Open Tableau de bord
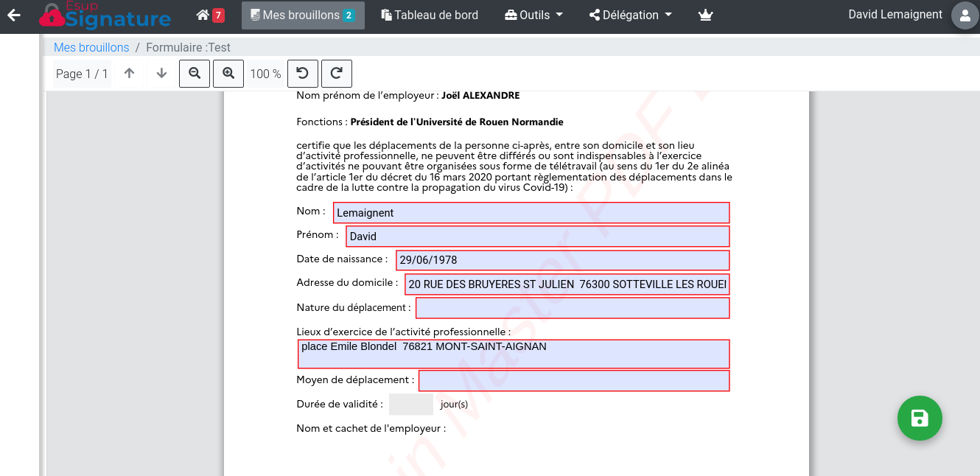This screenshot has width=980, height=476. tap(430, 15)
